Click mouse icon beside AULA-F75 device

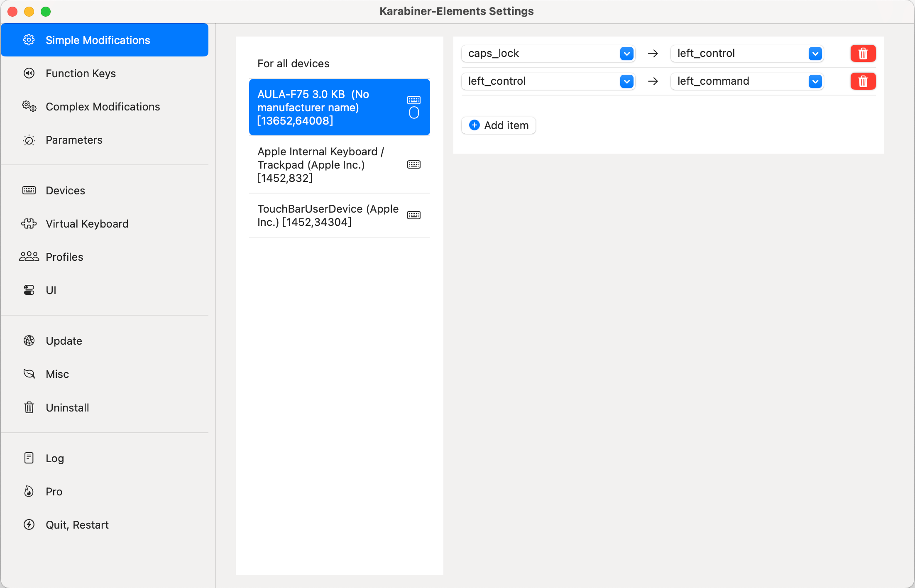tap(414, 113)
